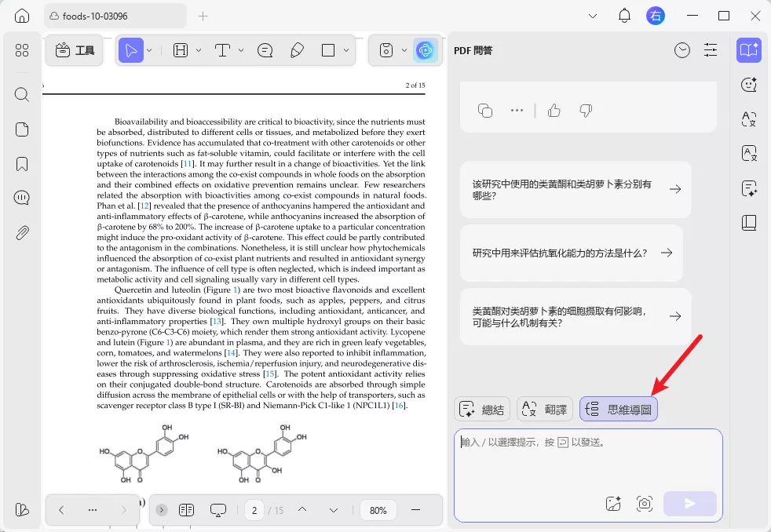Give thumbs down to response
The height and width of the screenshot is (532, 771).
[x=586, y=111]
